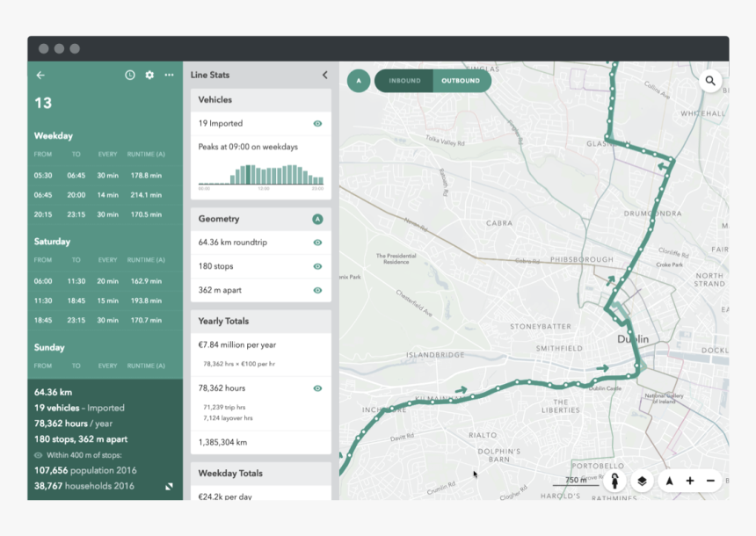Toggle eye for 78,362 hours row
This screenshot has height=536, width=756.
pyautogui.click(x=317, y=388)
